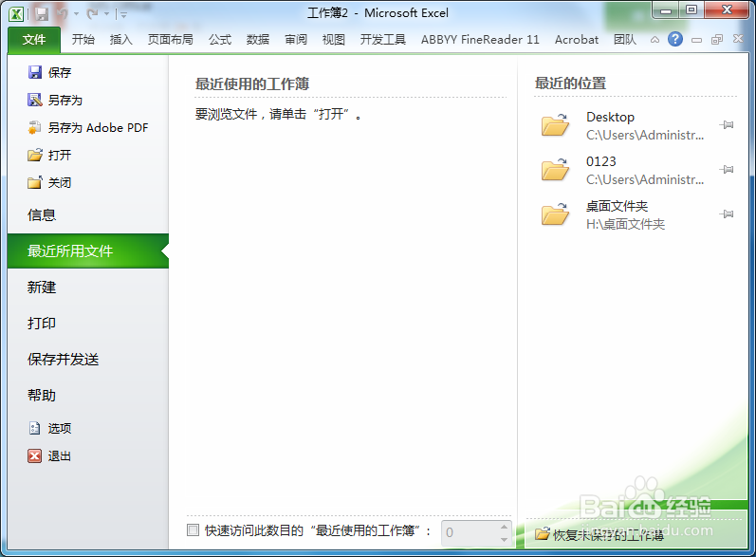Decrease recent workbooks count with down arrow
Viewport: 756px width, 557px height.
504,539
